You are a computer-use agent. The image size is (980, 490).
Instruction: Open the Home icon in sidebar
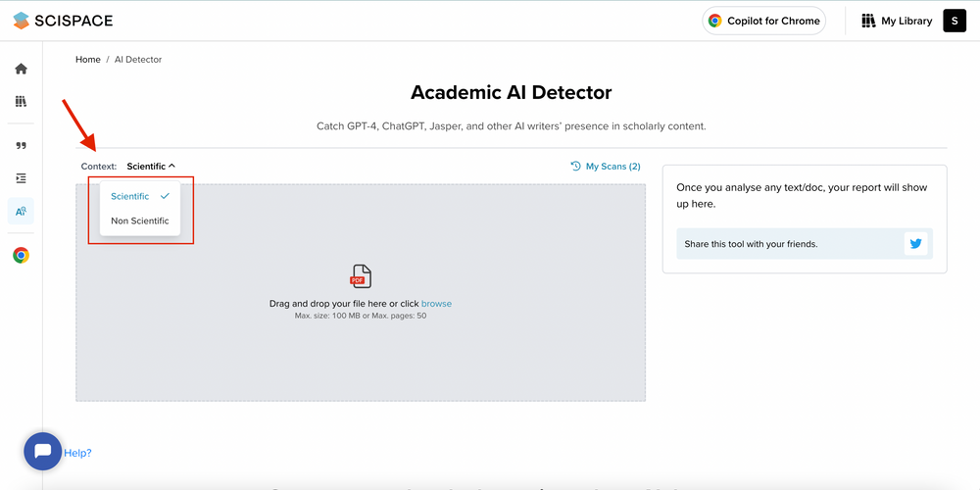pos(22,69)
